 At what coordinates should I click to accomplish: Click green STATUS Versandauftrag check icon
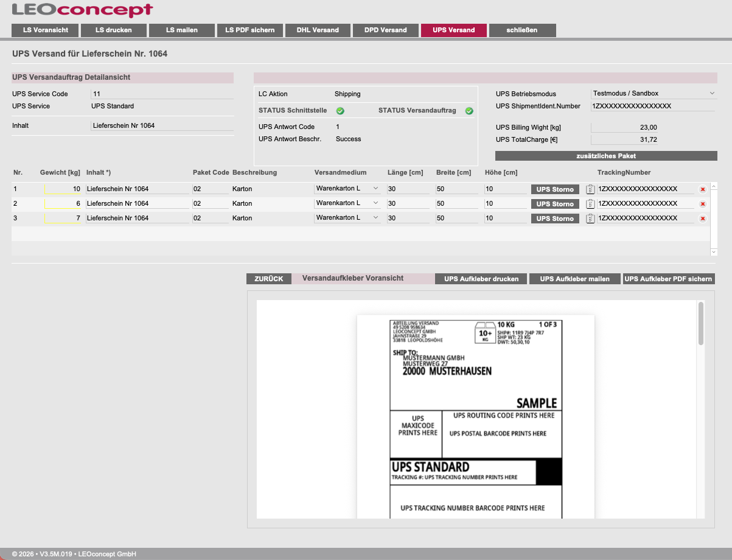(x=469, y=111)
